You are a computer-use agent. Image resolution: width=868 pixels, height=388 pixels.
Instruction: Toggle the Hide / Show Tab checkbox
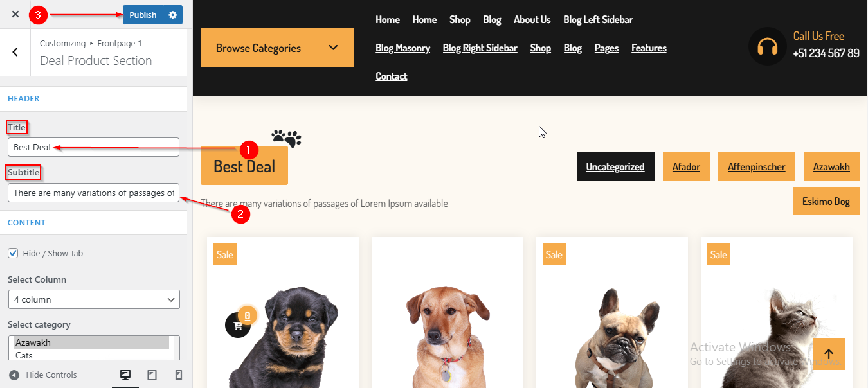pyautogui.click(x=13, y=253)
